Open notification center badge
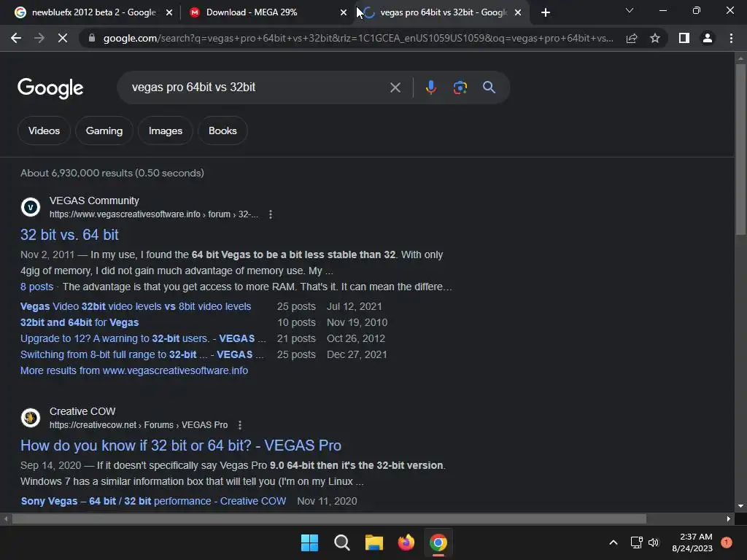747x560 pixels. 727,542
